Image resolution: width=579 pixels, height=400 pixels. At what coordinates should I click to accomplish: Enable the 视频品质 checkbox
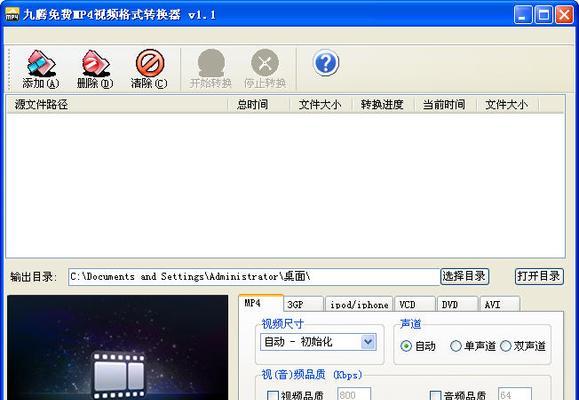point(273,396)
